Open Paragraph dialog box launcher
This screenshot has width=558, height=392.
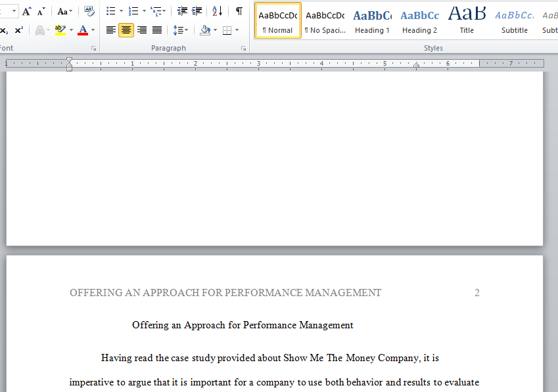tap(243, 49)
